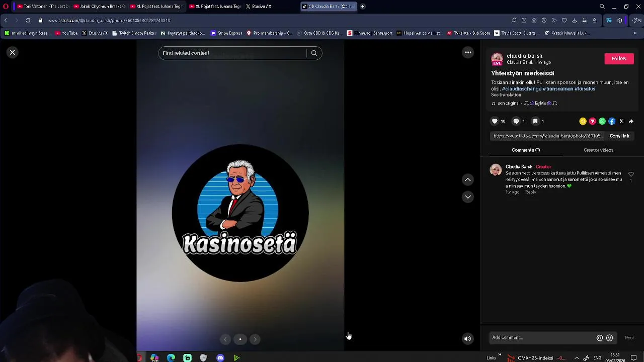Screen dimensions: 644x362
Task: Click the Add comment field
Action: coord(542,338)
